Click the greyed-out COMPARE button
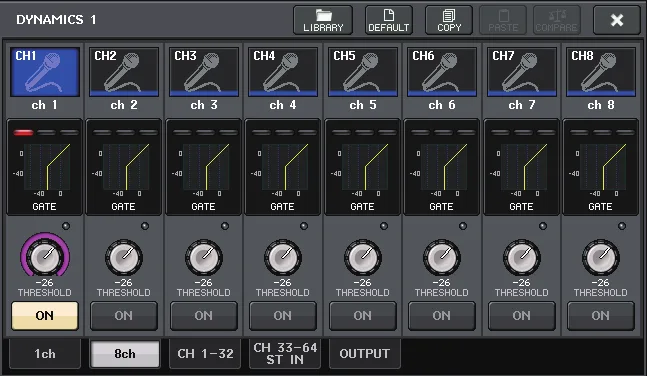Screen dimensions: 647x376 pyautogui.click(x=557, y=20)
